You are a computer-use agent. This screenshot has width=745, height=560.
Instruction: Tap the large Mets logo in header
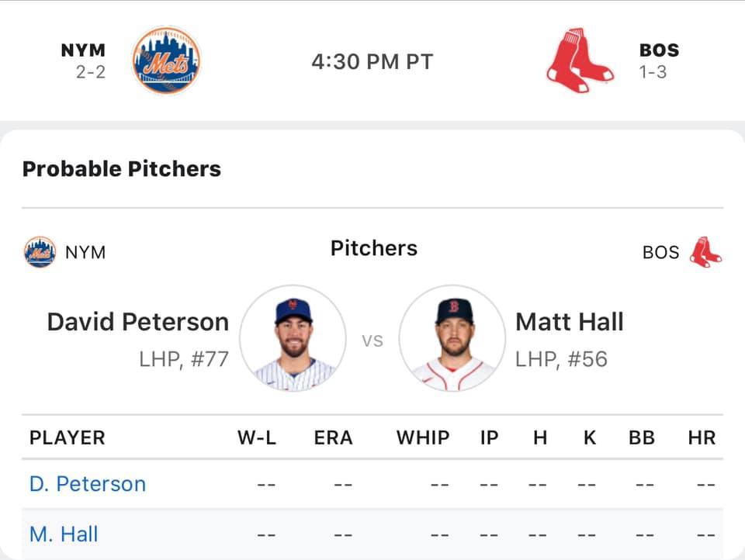coord(166,60)
